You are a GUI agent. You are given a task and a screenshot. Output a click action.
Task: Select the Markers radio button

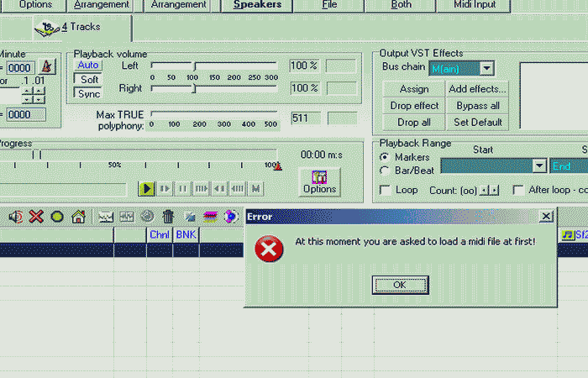tap(386, 157)
